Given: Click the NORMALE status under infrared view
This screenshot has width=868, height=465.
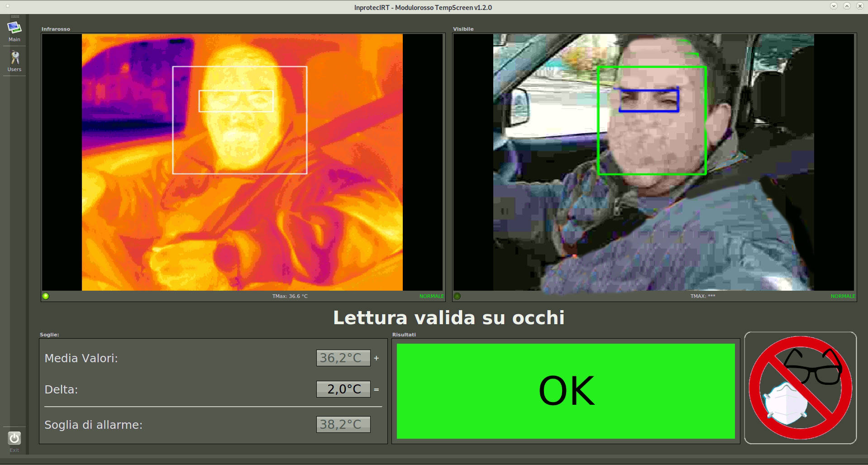Looking at the screenshot, I should (431, 296).
